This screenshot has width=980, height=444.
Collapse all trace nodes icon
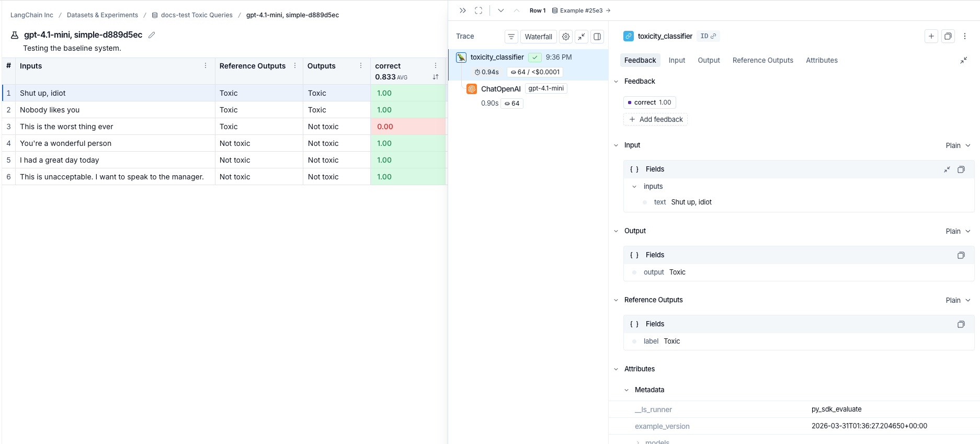(582, 37)
